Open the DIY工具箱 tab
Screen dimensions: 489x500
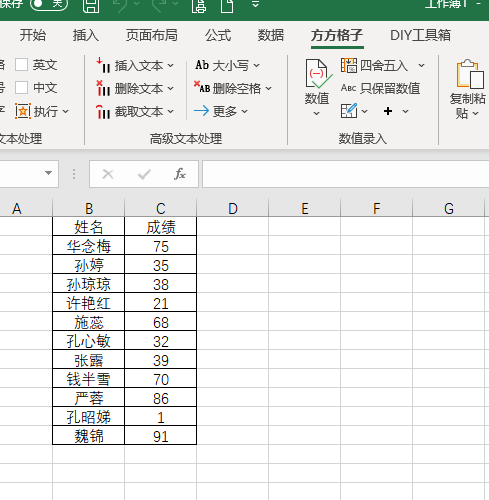click(420, 35)
